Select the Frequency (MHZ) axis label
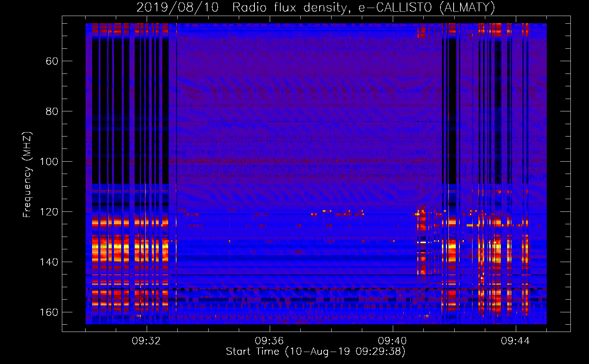Image resolution: width=589 pixels, height=364 pixels. tap(28, 175)
